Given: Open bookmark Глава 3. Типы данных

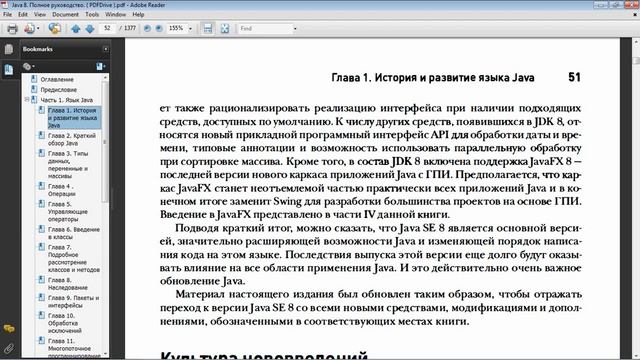Looking at the screenshot, I should [68, 164].
